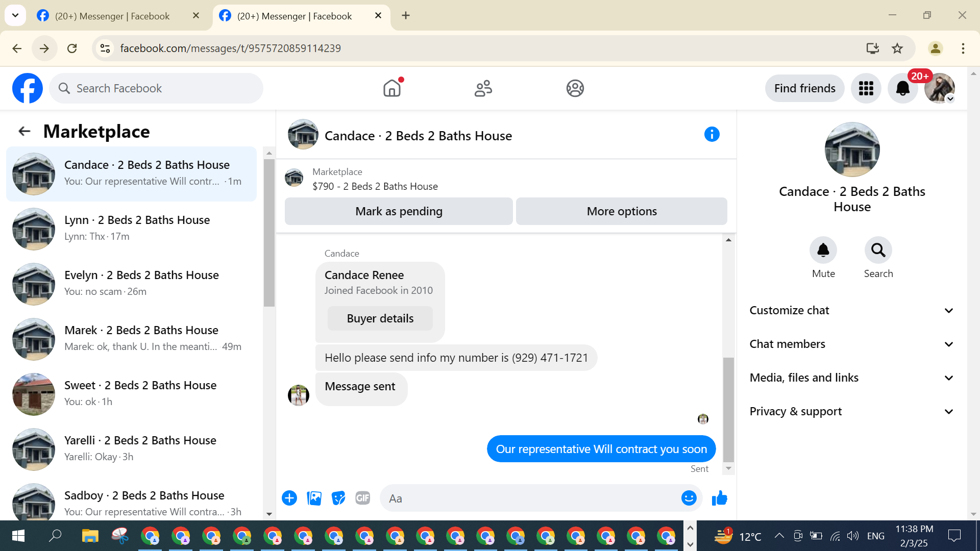Click the chat message scrollbar thumb

pyautogui.click(x=728, y=410)
